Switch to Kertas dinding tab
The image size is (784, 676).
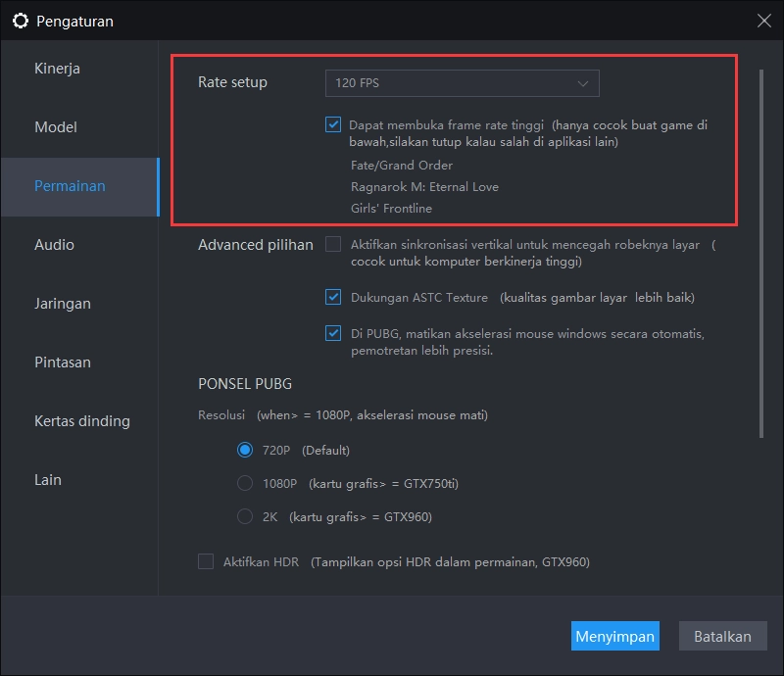[x=82, y=421]
